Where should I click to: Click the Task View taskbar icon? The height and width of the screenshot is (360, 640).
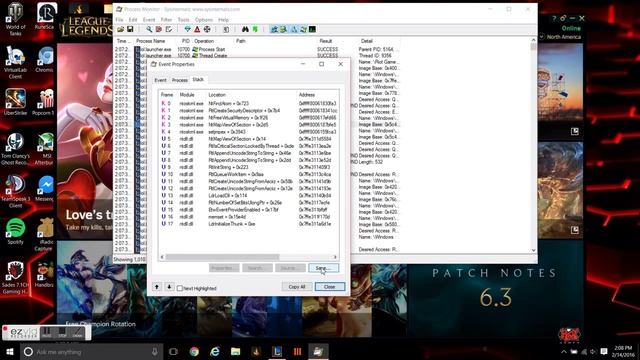click(x=173, y=351)
